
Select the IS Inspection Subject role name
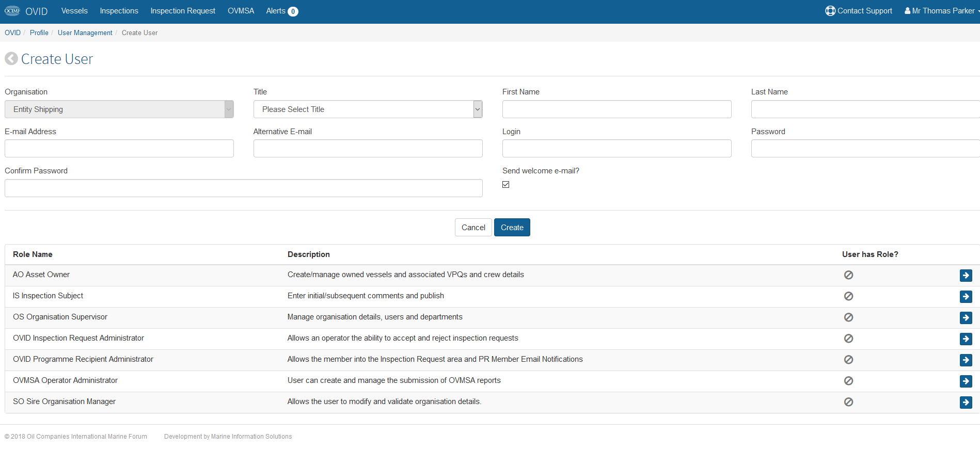(x=48, y=296)
